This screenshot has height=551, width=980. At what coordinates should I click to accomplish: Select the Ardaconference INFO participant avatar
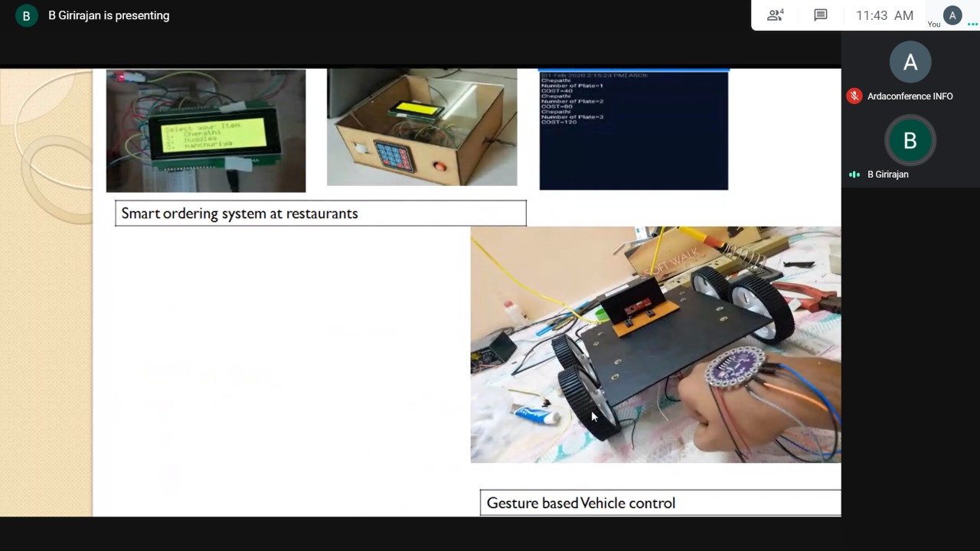[x=910, y=63]
